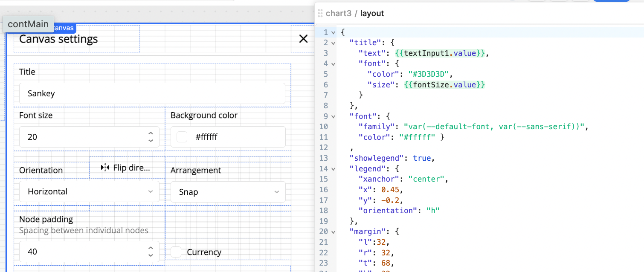Screen dimensions: 644x272
Task: Click the Title field label
Action: [27, 72]
